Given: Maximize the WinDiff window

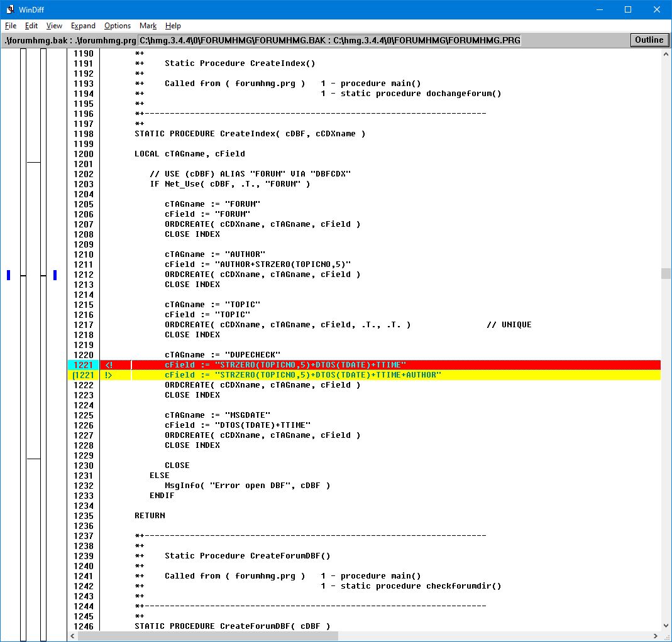Looking at the screenshot, I should coord(627,9).
